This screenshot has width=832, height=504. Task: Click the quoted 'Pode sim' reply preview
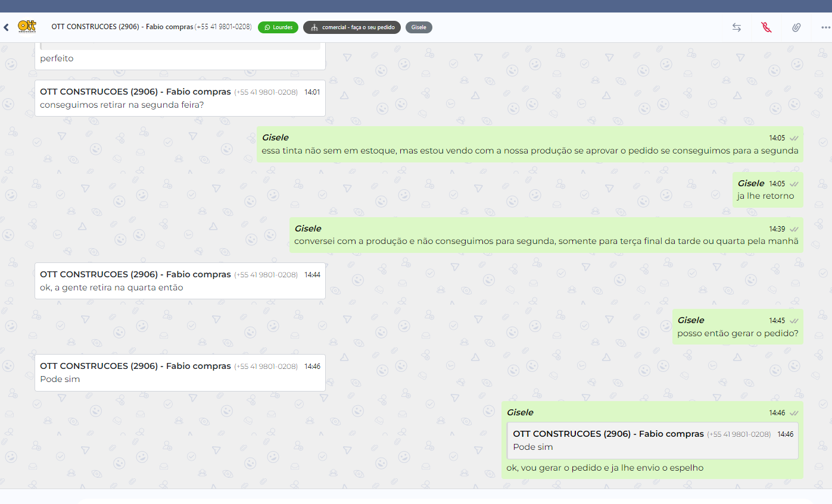pyautogui.click(x=652, y=441)
